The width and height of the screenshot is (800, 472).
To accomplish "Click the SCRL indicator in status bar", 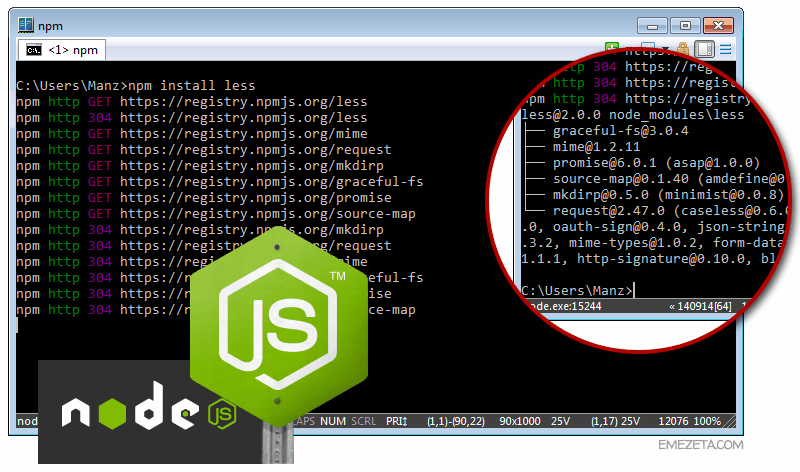I will pyautogui.click(x=363, y=421).
